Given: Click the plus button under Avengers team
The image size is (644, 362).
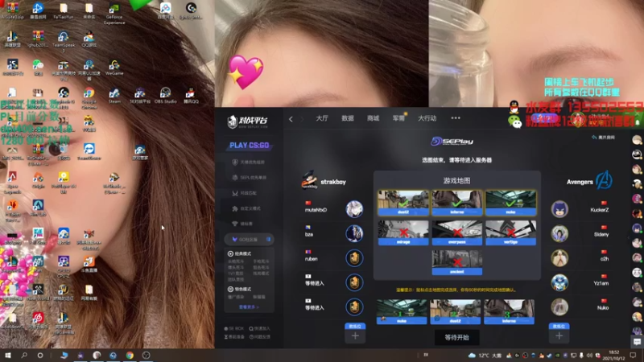Looking at the screenshot, I should pos(559,335).
